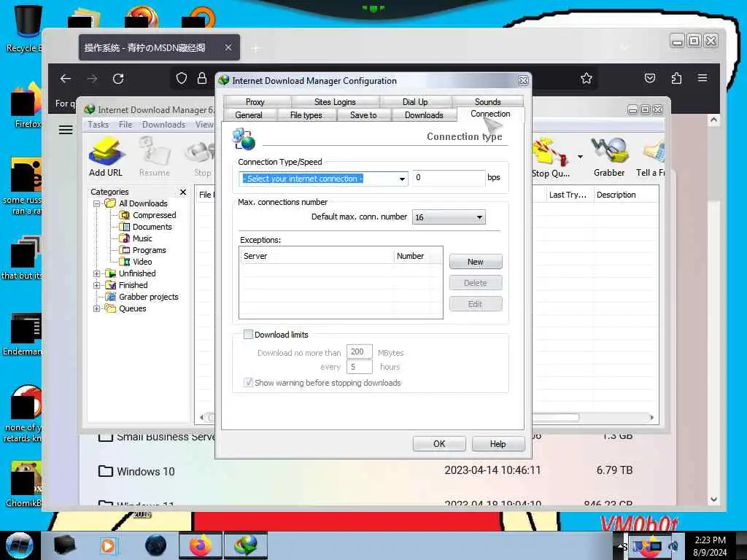The width and height of the screenshot is (747, 560).
Task: Collapse the All Downloads tree node
Action: [97, 204]
